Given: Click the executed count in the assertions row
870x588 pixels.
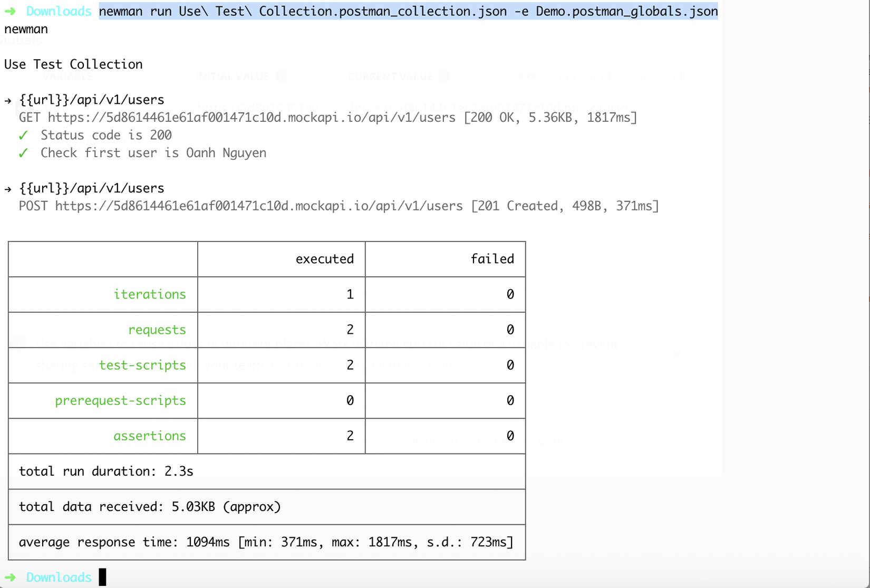Looking at the screenshot, I should click(350, 436).
